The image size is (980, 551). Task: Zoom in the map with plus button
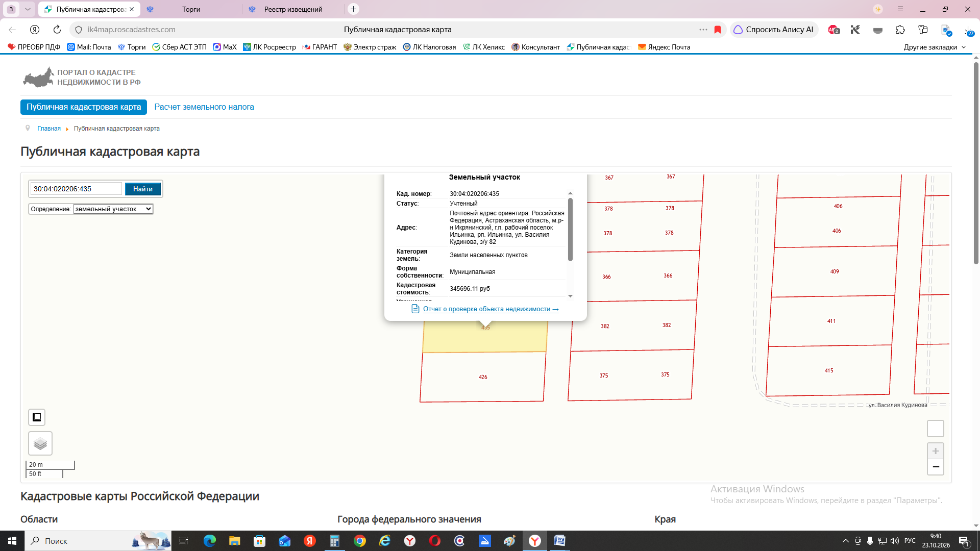[x=936, y=451]
